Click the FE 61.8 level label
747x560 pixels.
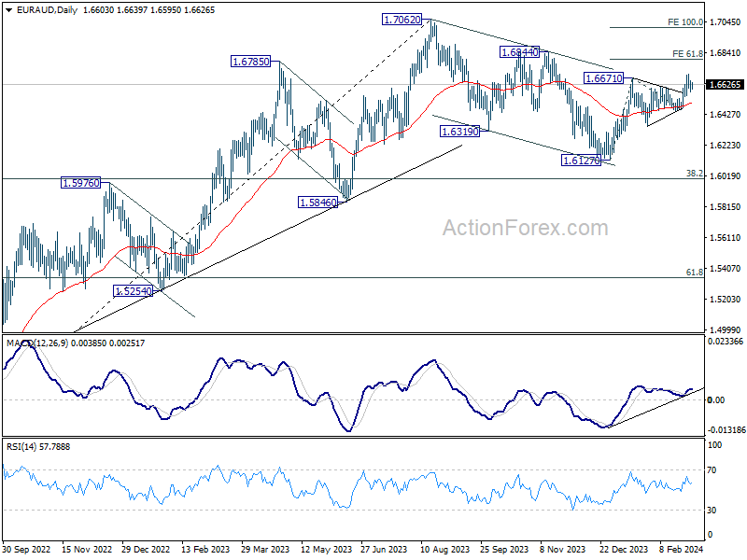pos(687,54)
